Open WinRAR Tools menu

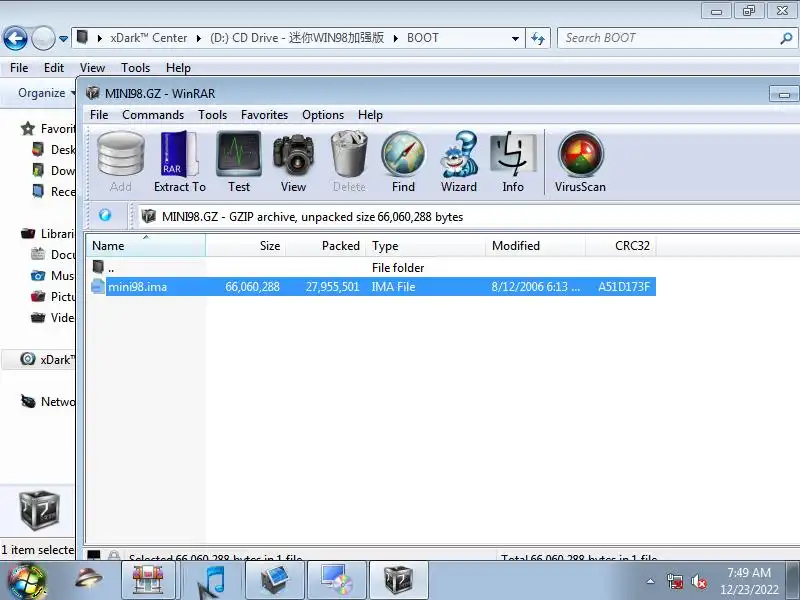212,115
